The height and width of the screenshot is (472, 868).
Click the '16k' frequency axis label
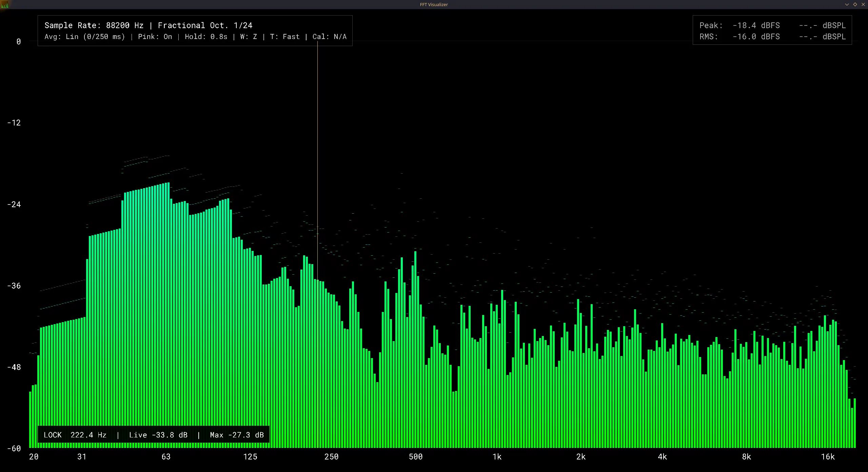click(828, 457)
